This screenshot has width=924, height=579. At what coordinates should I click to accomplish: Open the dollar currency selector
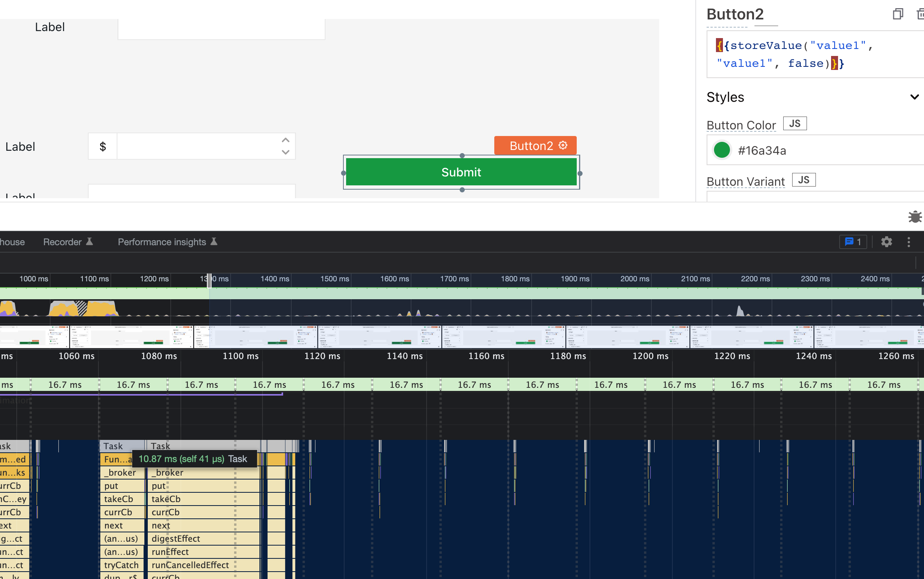coord(103,146)
